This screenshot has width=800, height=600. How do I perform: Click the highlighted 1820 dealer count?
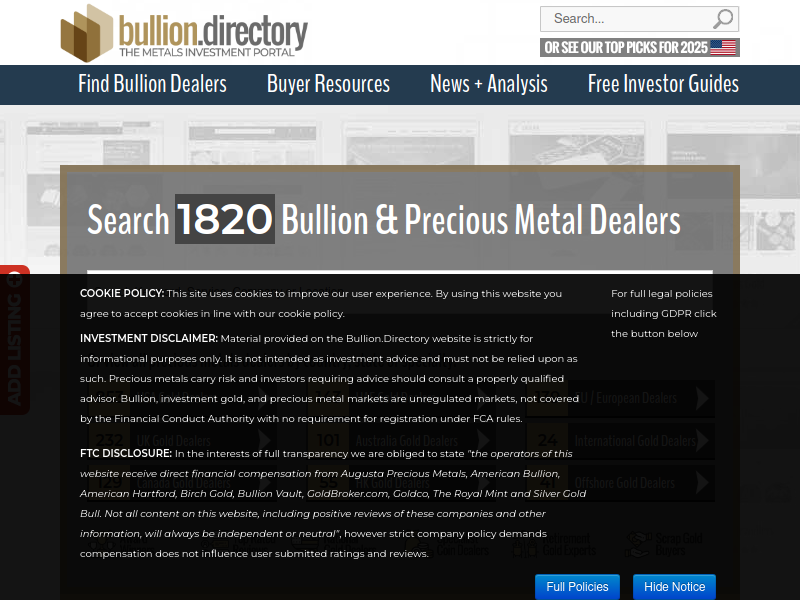pos(225,219)
